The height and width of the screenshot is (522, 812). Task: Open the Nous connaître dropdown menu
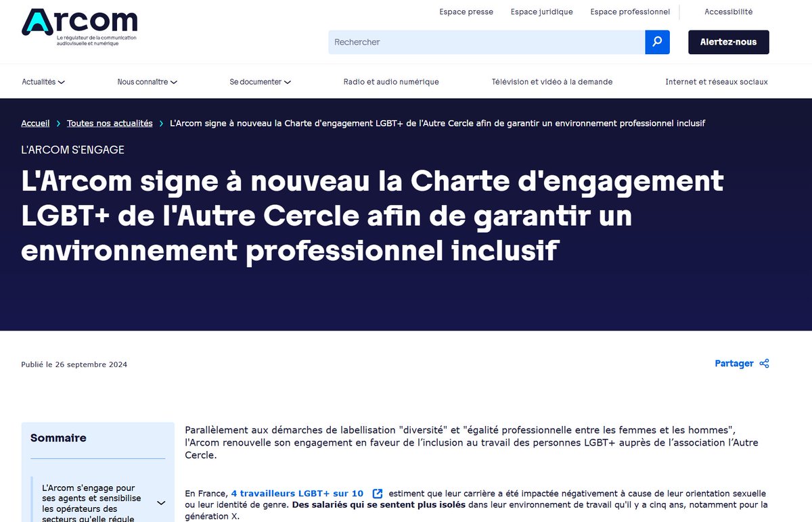(x=146, y=81)
